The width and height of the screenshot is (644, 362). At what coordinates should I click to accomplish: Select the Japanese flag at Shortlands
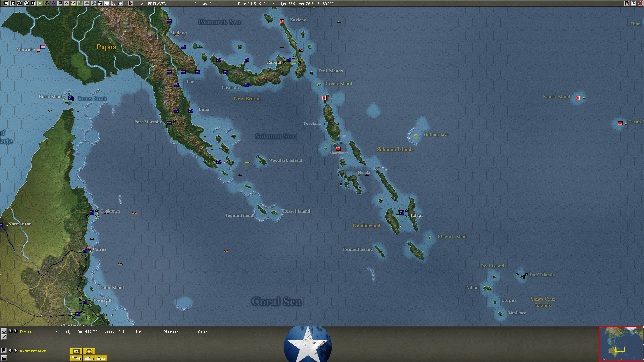point(338,149)
